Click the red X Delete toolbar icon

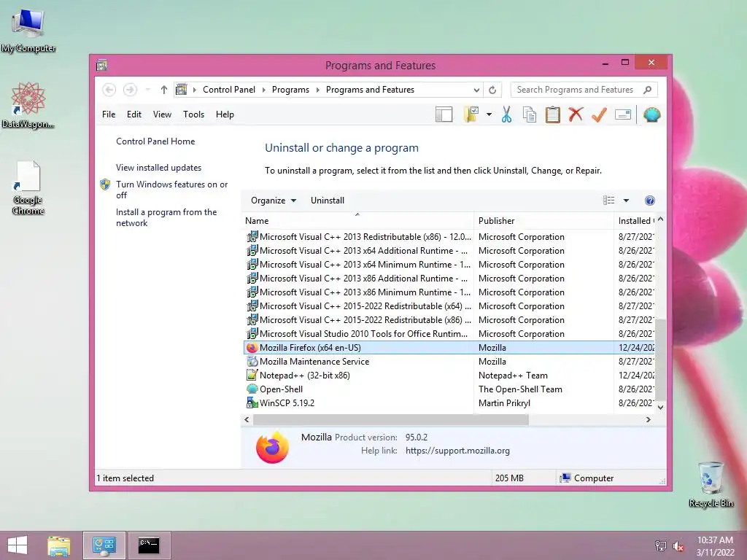pos(576,114)
